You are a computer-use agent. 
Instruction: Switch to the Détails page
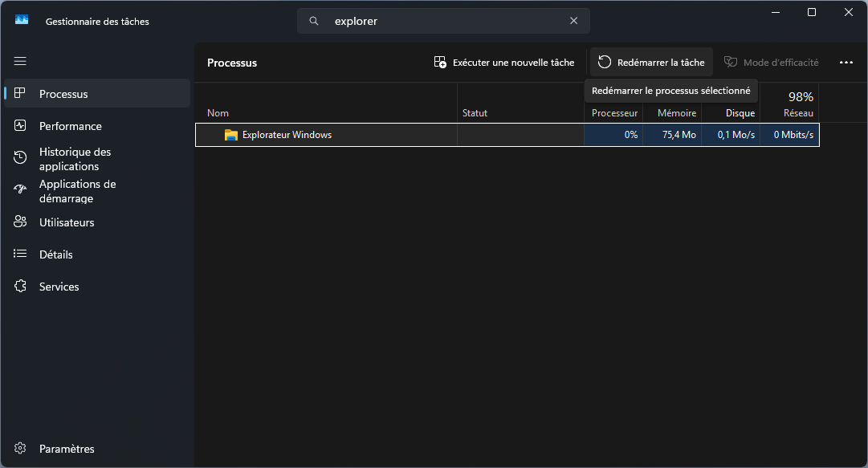56,254
